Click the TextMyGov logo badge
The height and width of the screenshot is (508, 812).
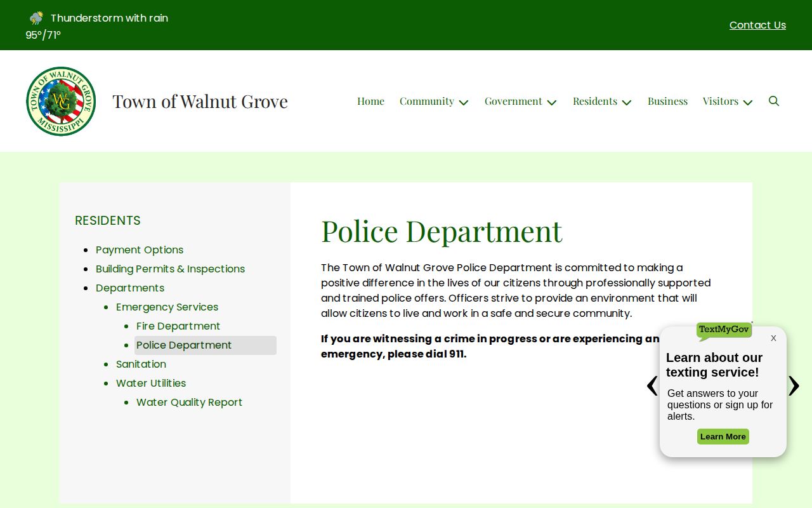724,330
